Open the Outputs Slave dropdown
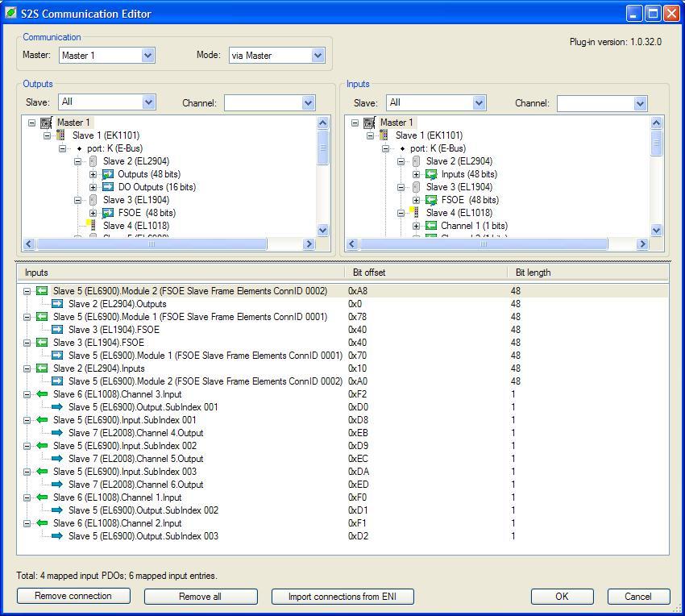The height and width of the screenshot is (616, 685). pos(148,102)
